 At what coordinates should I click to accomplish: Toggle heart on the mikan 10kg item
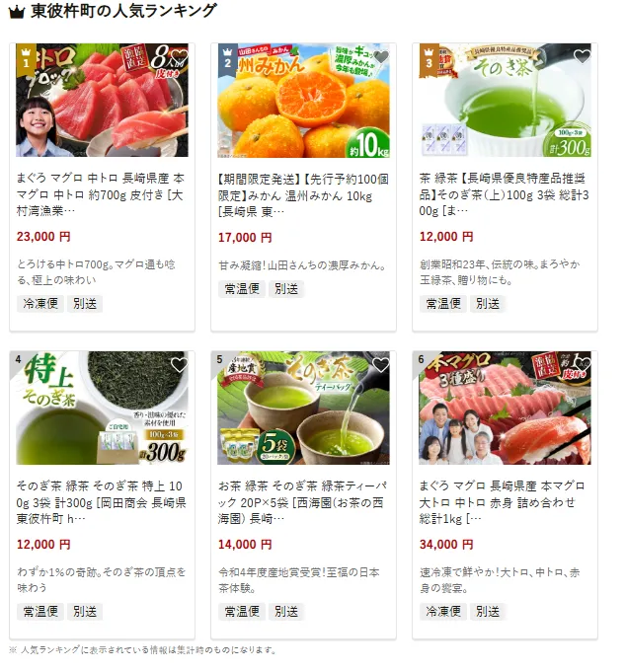click(381, 57)
